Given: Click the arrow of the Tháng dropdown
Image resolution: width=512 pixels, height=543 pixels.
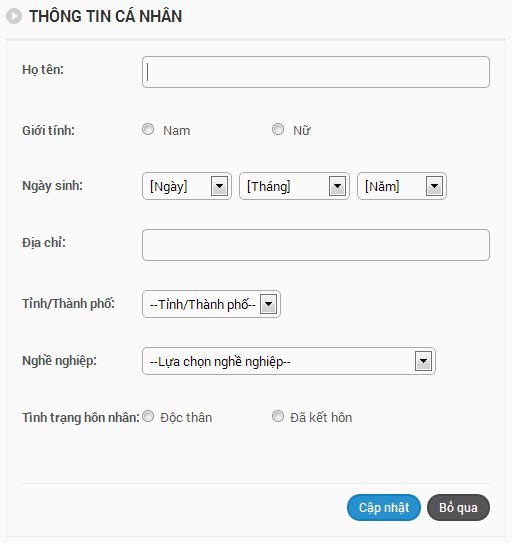Looking at the screenshot, I should point(337,186).
